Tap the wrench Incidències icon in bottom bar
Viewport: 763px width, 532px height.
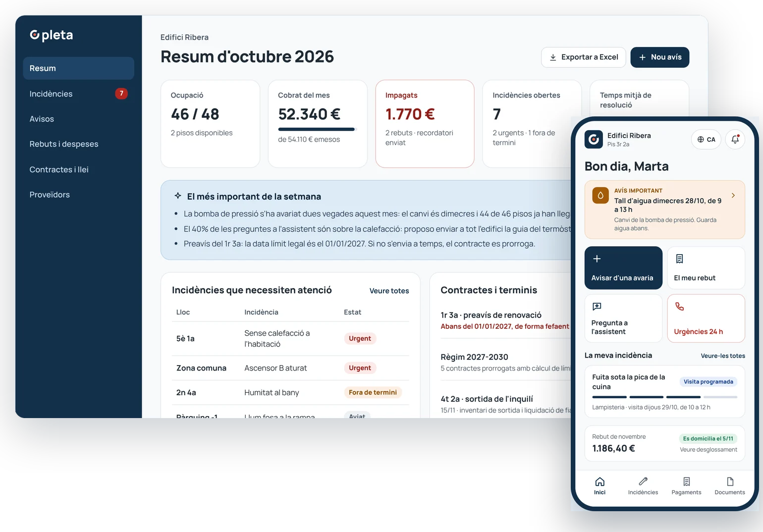(x=643, y=481)
